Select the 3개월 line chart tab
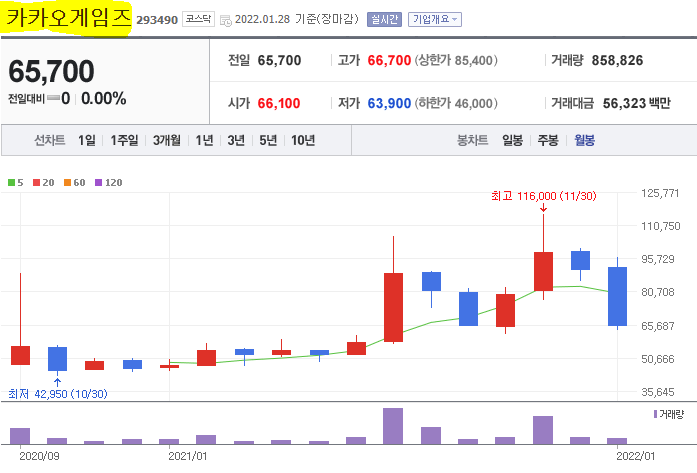 pyautogui.click(x=167, y=140)
